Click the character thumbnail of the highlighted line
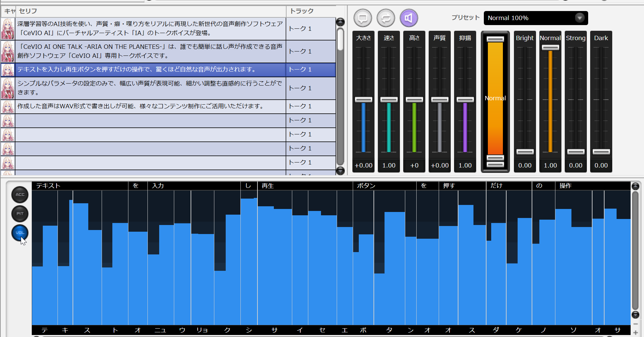Image resolution: width=644 pixels, height=337 pixels. pyautogui.click(x=8, y=70)
